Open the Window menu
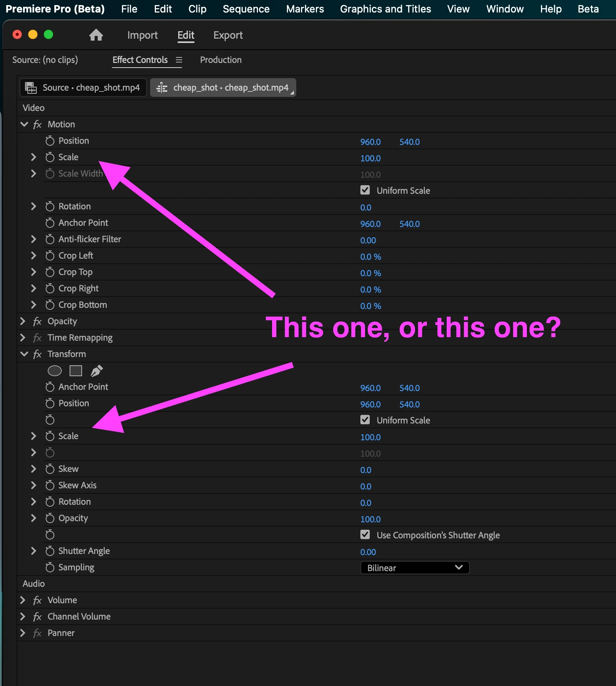 505,9
